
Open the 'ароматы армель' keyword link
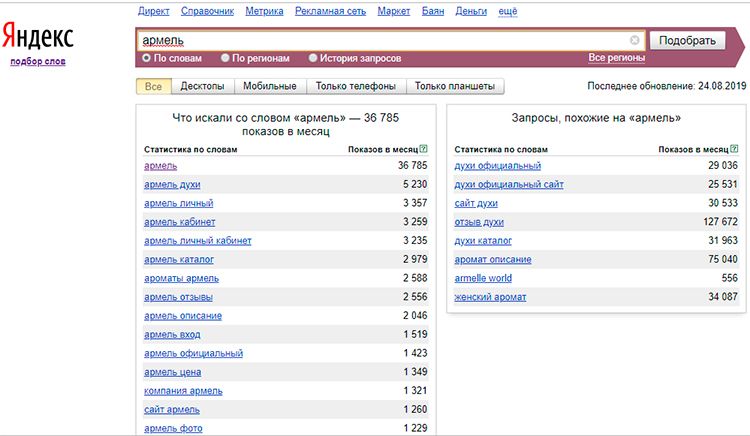point(181,278)
